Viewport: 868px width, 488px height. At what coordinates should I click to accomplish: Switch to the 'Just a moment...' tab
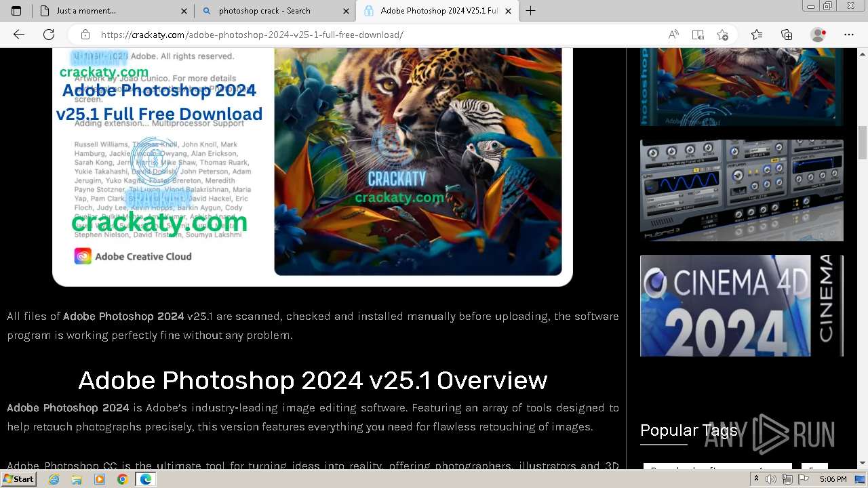pos(113,11)
